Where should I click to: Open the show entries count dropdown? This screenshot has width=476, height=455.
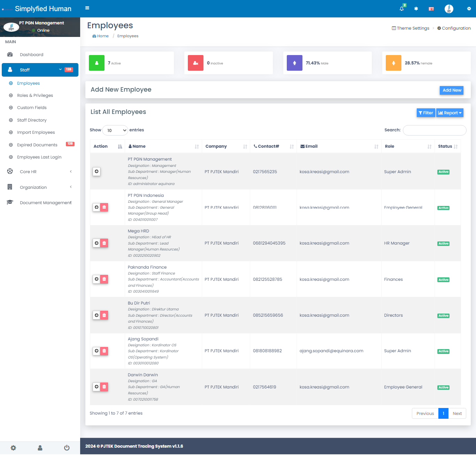[115, 130]
